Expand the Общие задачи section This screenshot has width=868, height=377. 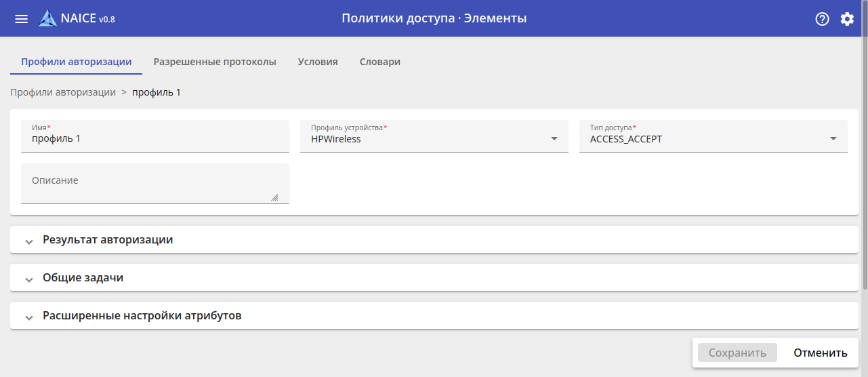(83, 278)
